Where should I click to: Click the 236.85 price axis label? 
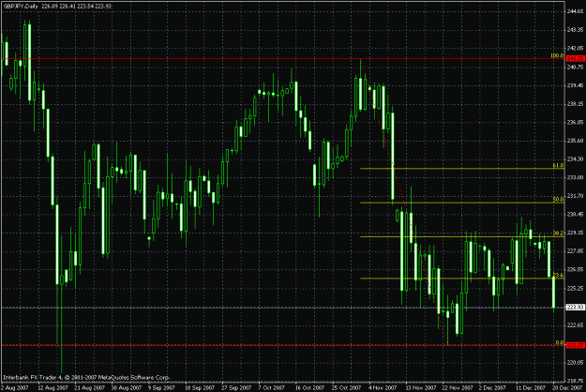tap(575, 122)
